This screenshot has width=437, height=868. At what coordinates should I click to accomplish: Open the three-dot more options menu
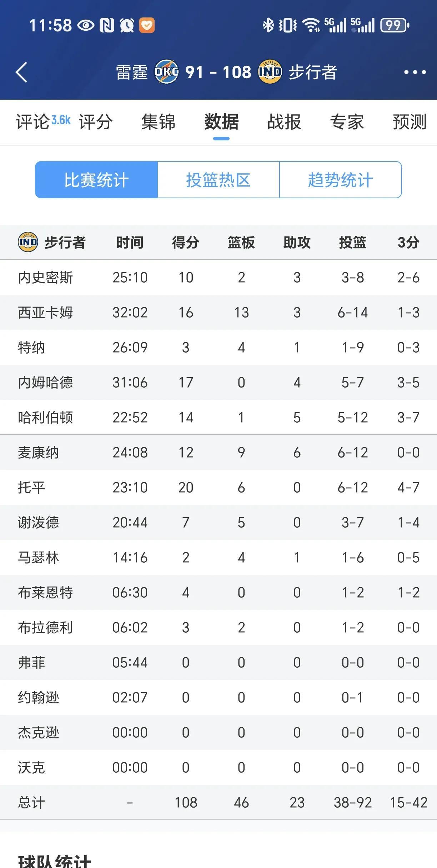point(415,72)
